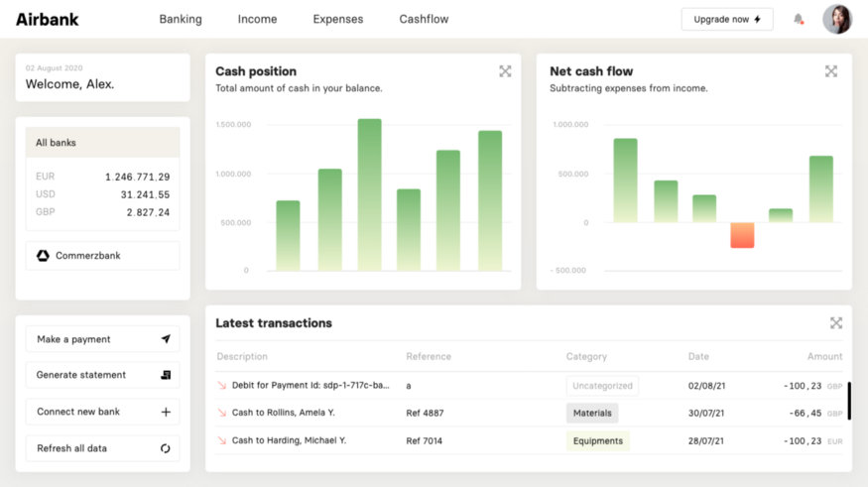Open the Cashflow tab

424,20
